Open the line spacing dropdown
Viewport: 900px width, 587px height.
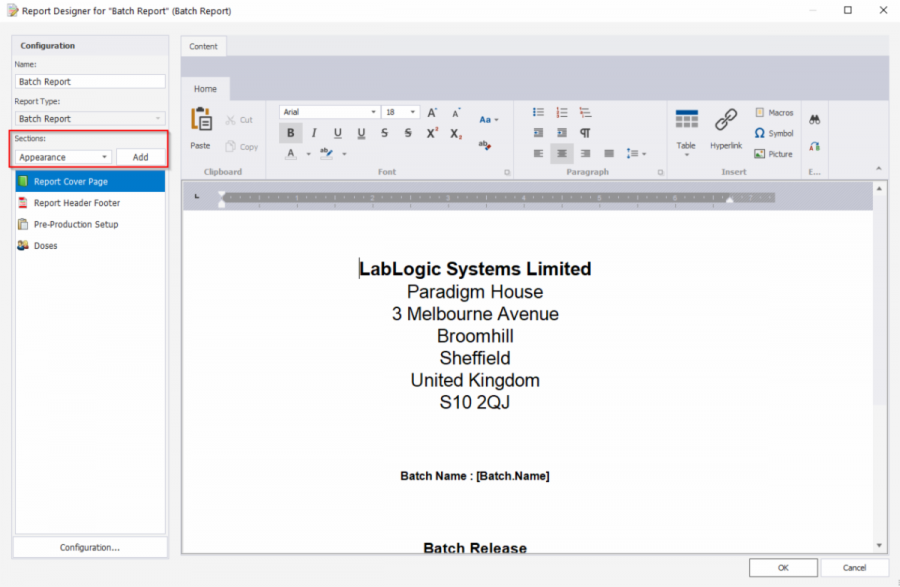pyautogui.click(x=636, y=153)
